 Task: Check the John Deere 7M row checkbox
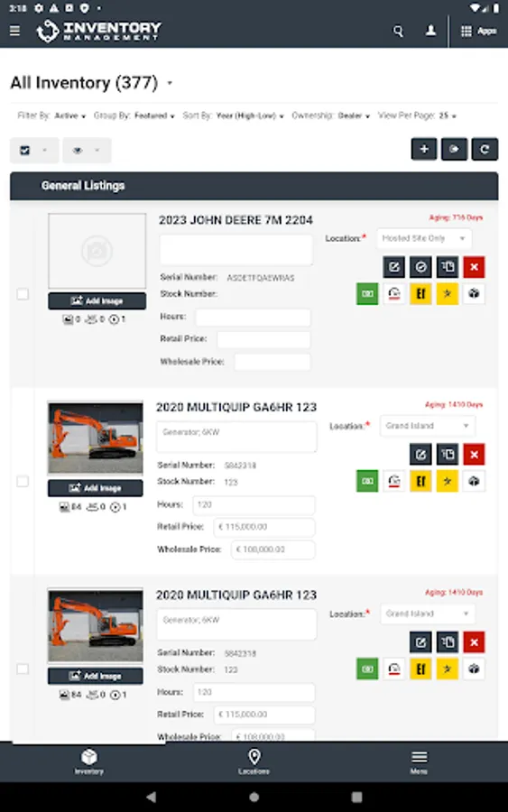pos(23,294)
